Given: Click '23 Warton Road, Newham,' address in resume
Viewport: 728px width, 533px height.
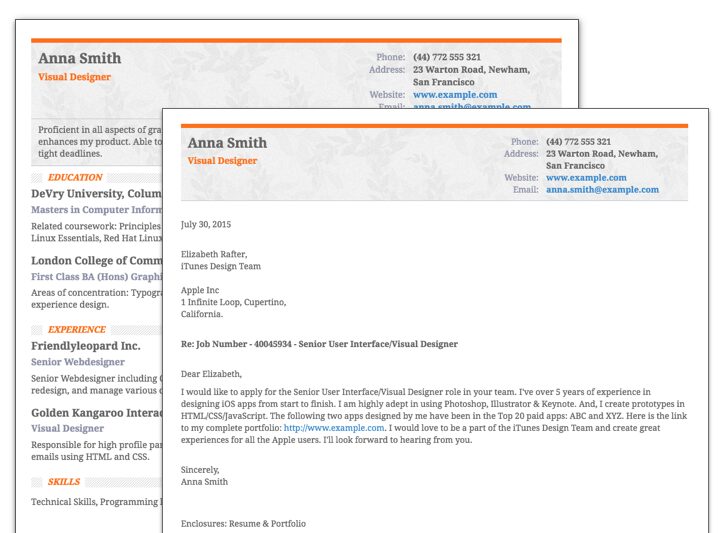Looking at the screenshot, I should pyautogui.click(x=471, y=70).
